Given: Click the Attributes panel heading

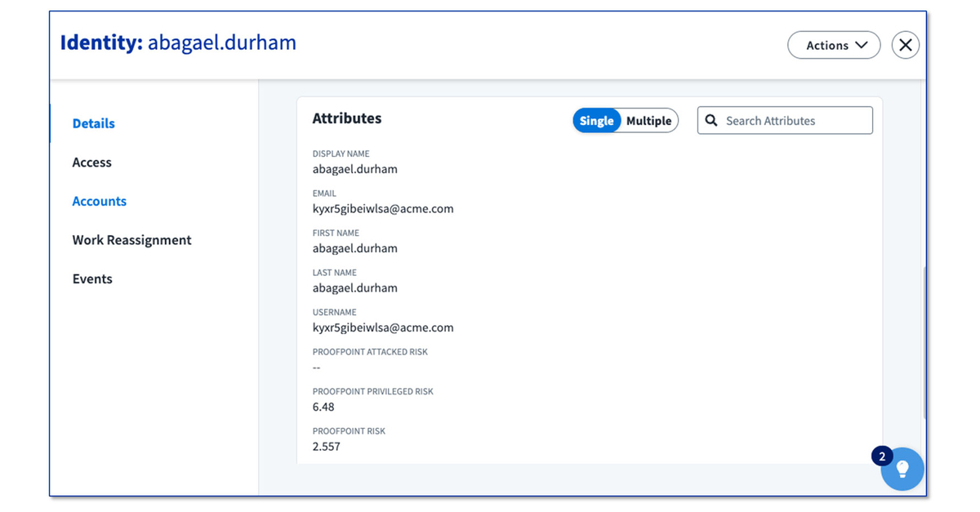Looking at the screenshot, I should pos(347,118).
